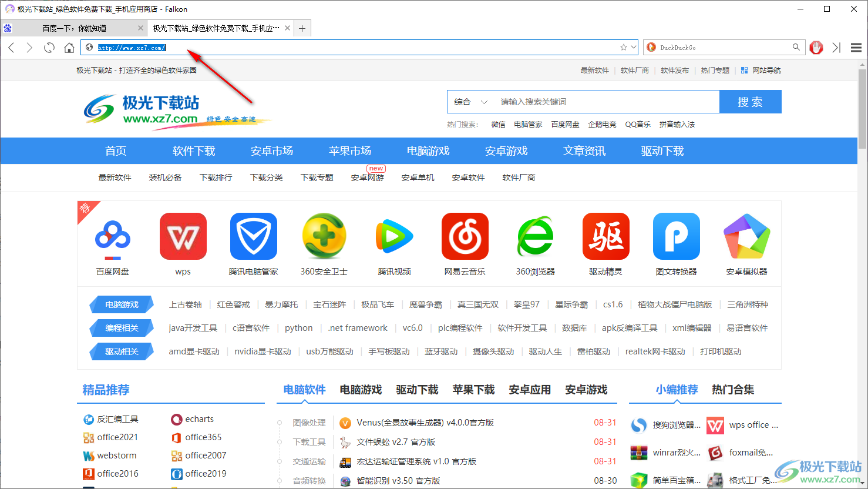Open a new tab with the plus button
Viewport: 868px width, 489px height.
pos(302,28)
